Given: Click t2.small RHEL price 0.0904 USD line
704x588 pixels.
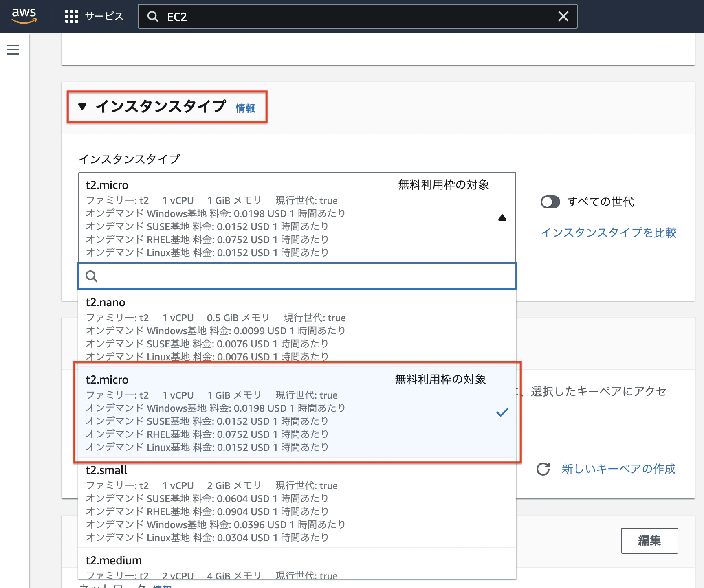Looking at the screenshot, I should tap(207, 511).
